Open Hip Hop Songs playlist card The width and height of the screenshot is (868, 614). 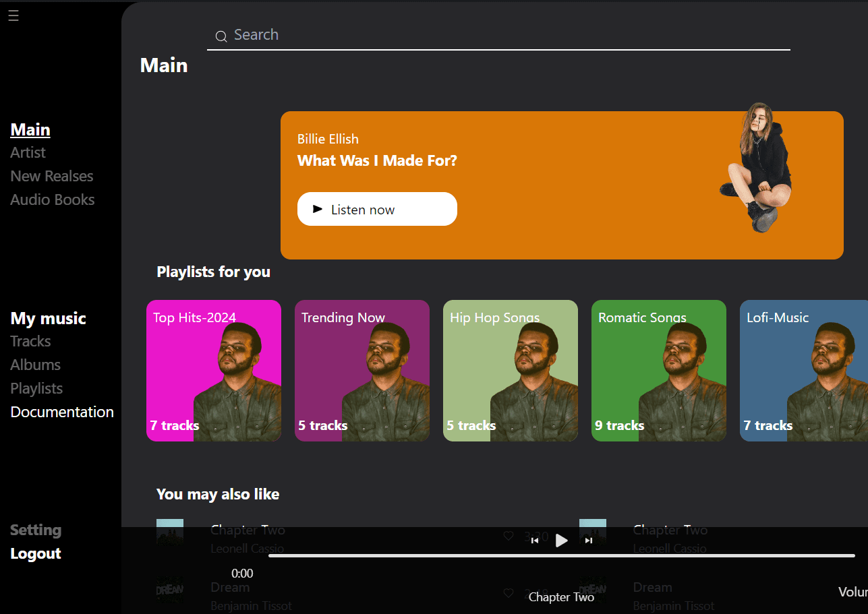coord(511,371)
